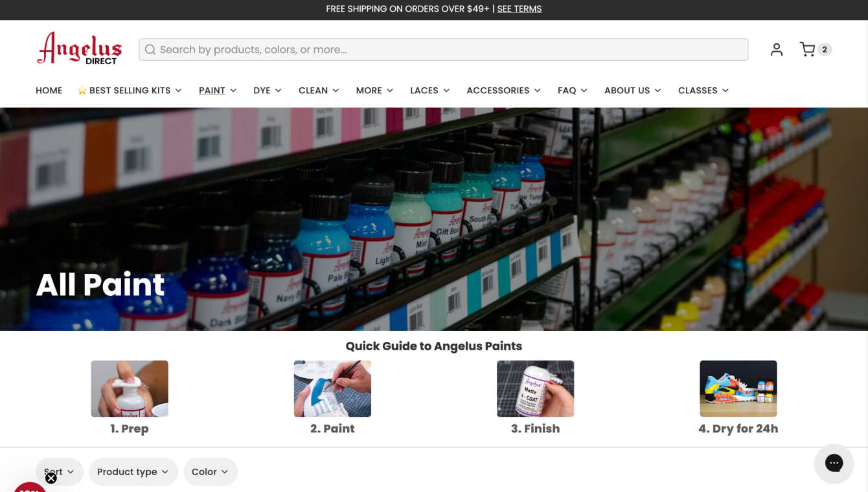Image resolution: width=868 pixels, height=492 pixels.
Task: Expand the Best Selling Kits menu
Action: point(130,91)
